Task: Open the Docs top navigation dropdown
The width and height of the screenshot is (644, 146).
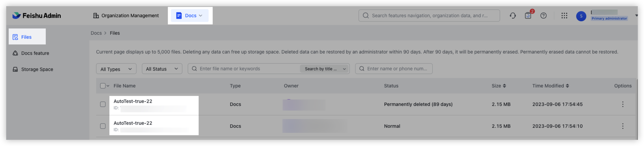Action: click(x=190, y=15)
